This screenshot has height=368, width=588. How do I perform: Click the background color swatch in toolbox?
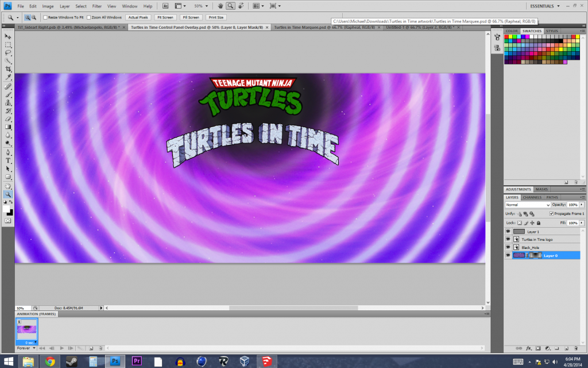tap(10, 213)
